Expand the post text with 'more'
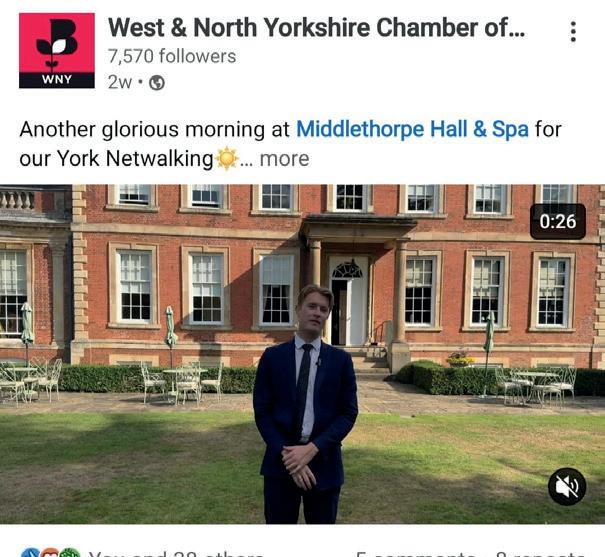This screenshot has width=605, height=557. [284, 159]
